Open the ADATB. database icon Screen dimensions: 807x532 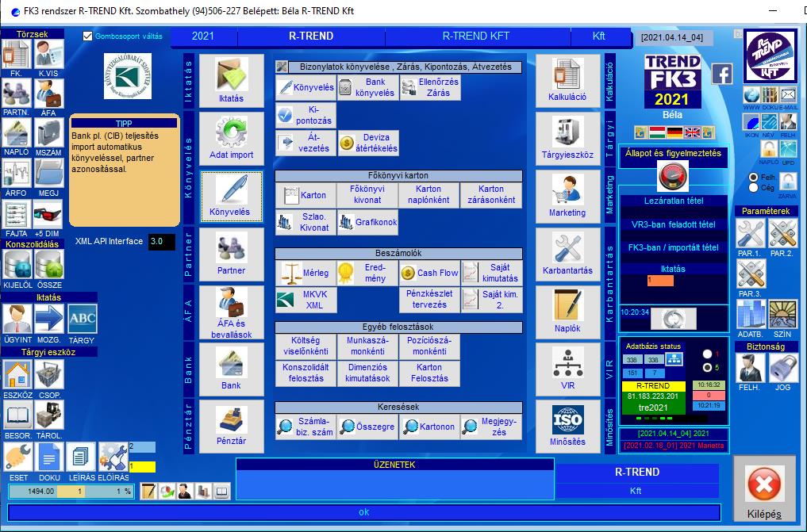(x=751, y=315)
